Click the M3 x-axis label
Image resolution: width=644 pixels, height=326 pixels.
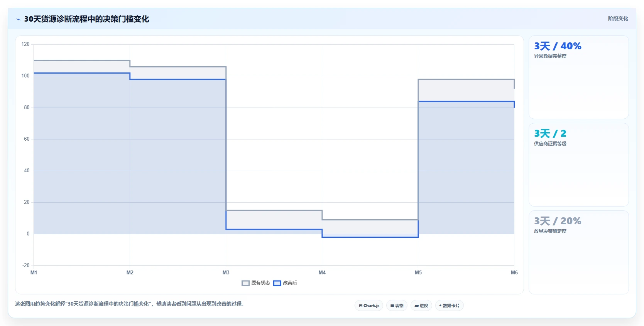coord(226,272)
